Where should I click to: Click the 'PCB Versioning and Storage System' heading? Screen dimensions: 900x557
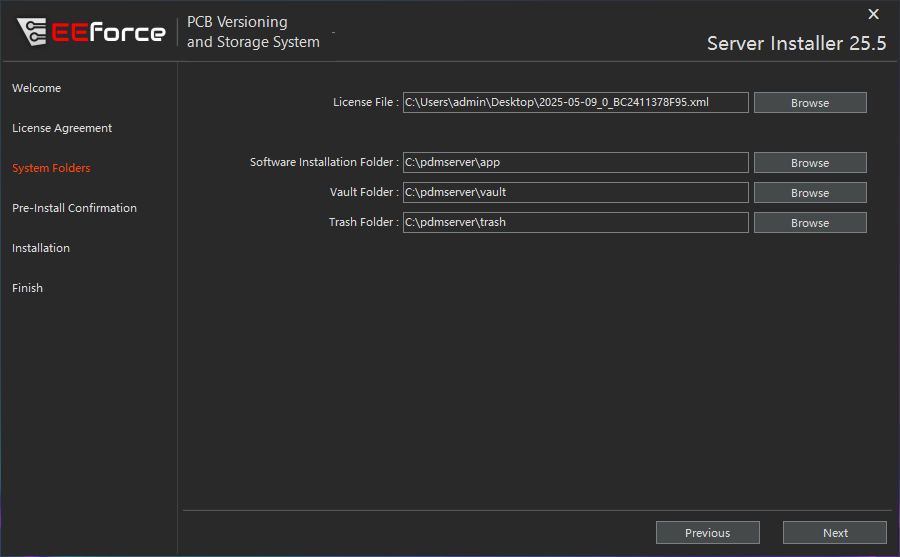pos(253,32)
